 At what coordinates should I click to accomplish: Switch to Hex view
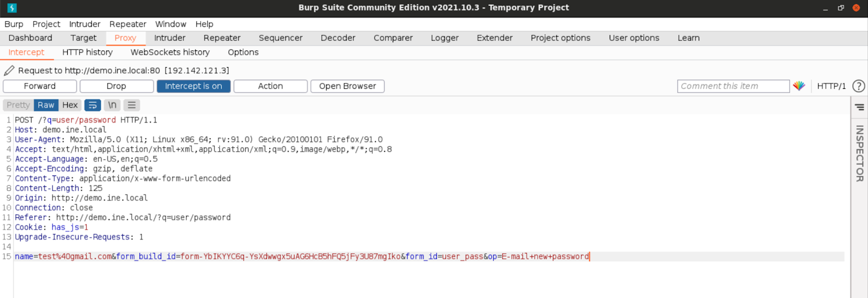(x=70, y=105)
